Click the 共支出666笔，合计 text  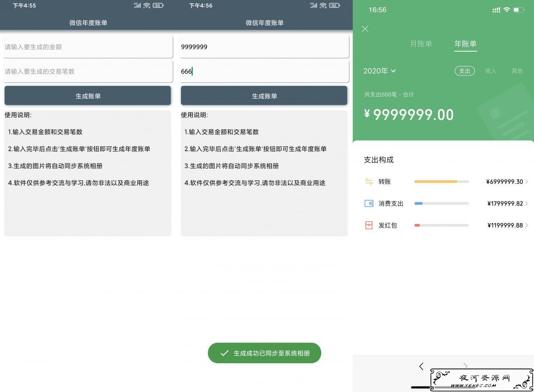coord(389,95)
